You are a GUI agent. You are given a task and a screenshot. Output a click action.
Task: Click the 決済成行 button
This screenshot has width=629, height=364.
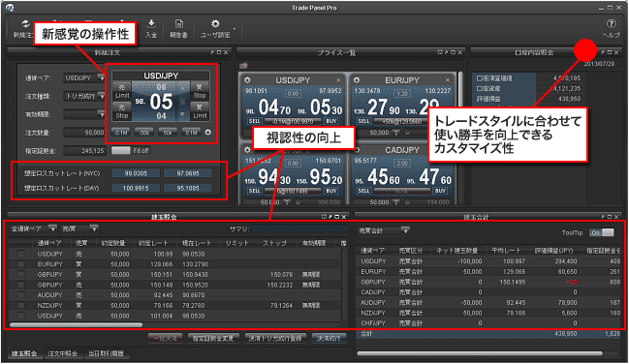pos(329,338)
